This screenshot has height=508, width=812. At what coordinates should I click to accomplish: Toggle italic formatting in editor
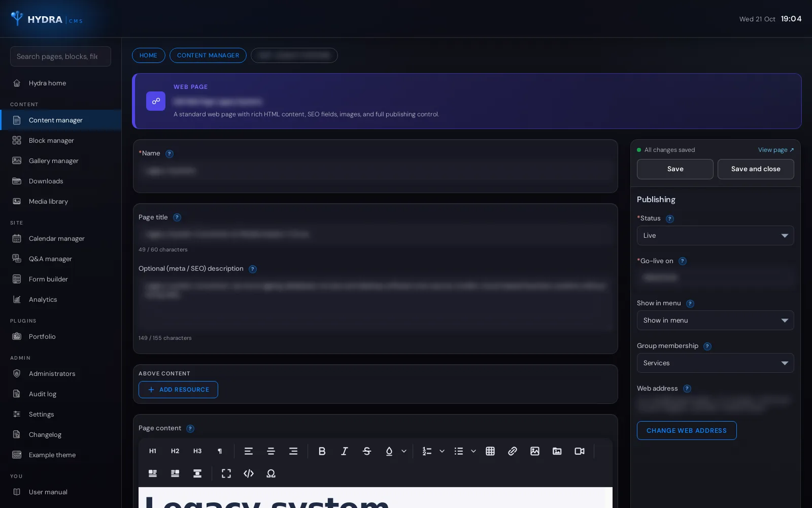pos(344,451)
